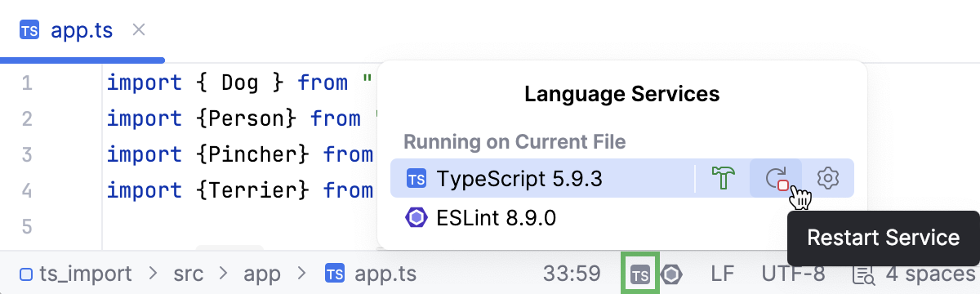The width and height of the screenshot is (980, 294).
Task: Click the 33:59 caret position indicator
Action: [x=572, y=274]
